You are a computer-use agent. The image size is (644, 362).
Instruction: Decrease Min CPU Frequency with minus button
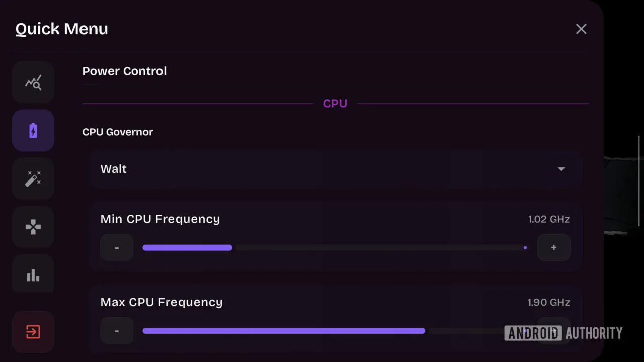117,248
